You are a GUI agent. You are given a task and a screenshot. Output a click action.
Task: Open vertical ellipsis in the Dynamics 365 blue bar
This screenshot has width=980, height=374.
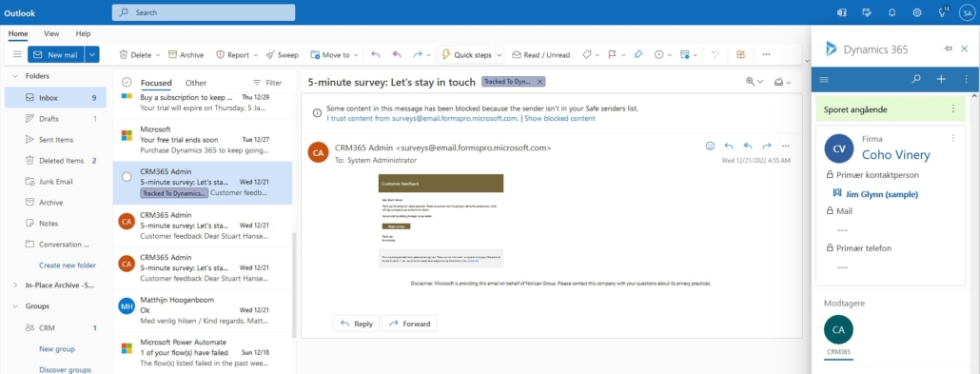pos(967,79)
